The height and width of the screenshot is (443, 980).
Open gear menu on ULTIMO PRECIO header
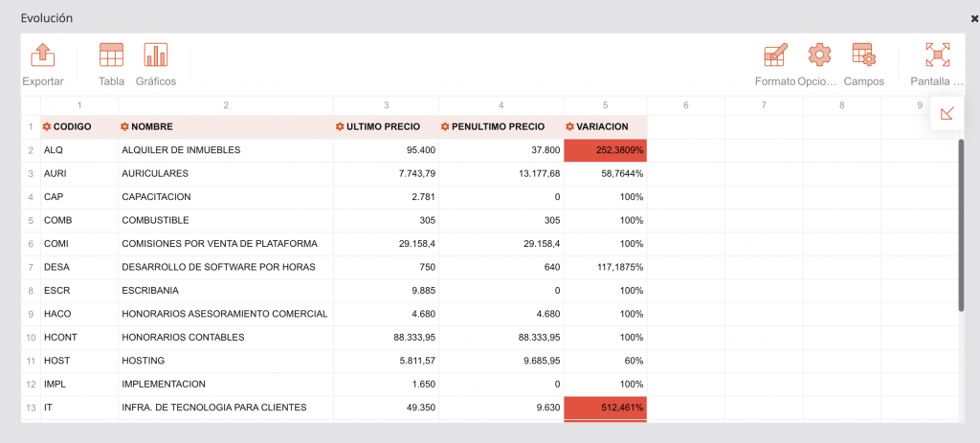[340, 127]
